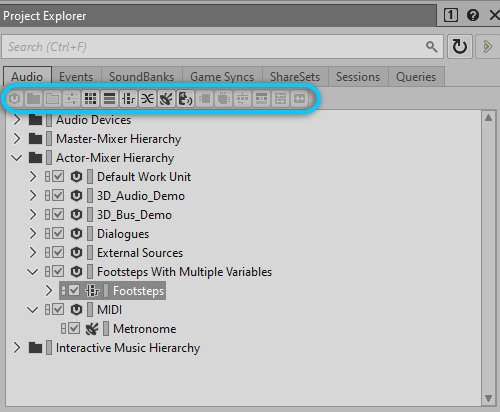Collapse the Actor-Mixer Hierarchy node
Screen dimensions: 500x412
(17, 158)
